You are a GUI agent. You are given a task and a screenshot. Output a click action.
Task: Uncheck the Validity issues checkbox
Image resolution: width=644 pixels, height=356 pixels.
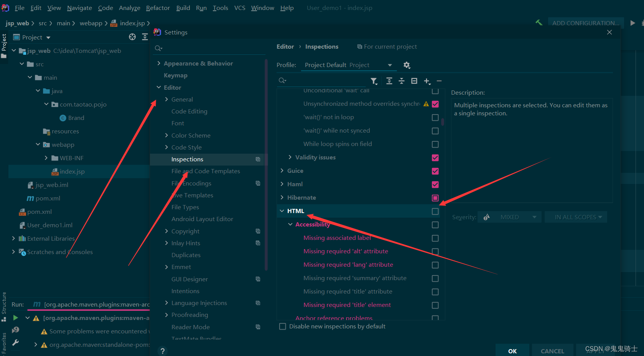point(435,158)
